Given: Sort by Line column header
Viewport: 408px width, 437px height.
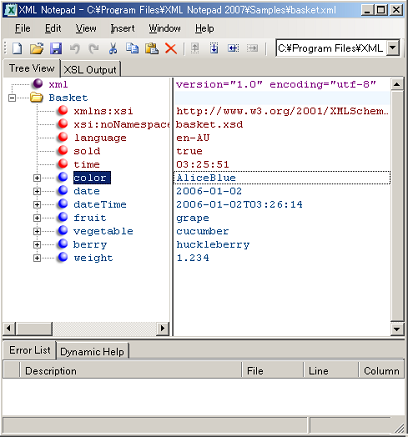Looking at the screenshot, I should pos(331,371).
